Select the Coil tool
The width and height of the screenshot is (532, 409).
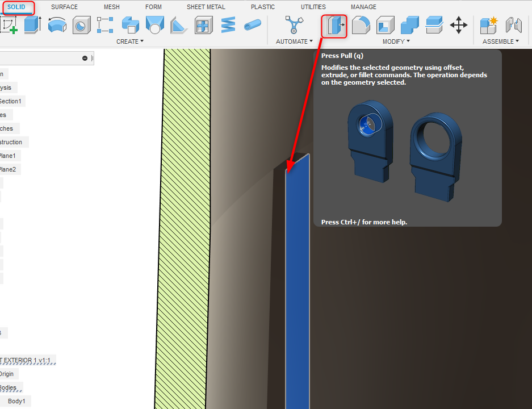pyautogui.click(x=228, y=25)
